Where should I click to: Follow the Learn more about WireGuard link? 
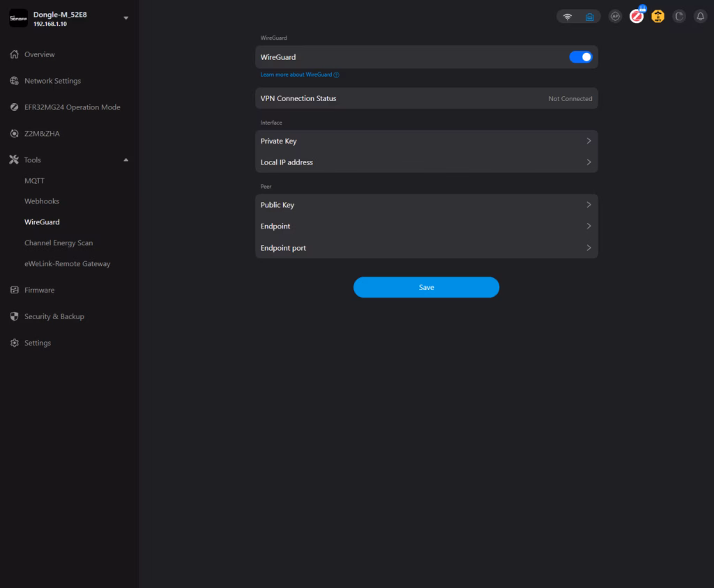click(x=296, y=75)
